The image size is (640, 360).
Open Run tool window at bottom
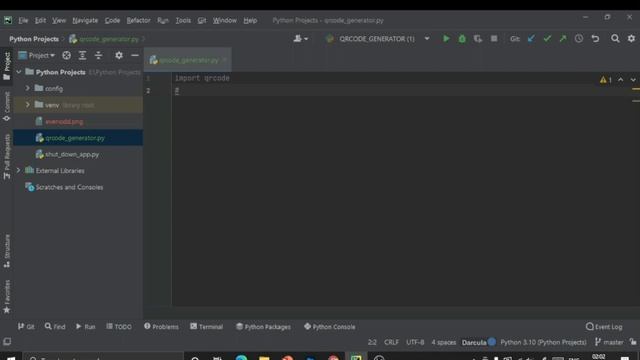(86, 327)
